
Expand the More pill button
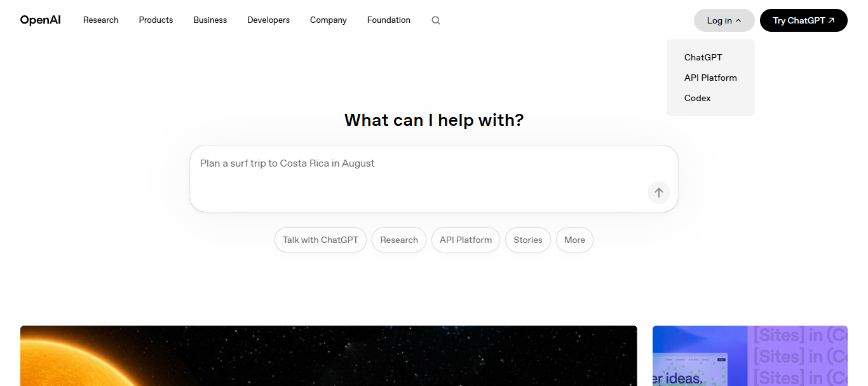(574, 240)
